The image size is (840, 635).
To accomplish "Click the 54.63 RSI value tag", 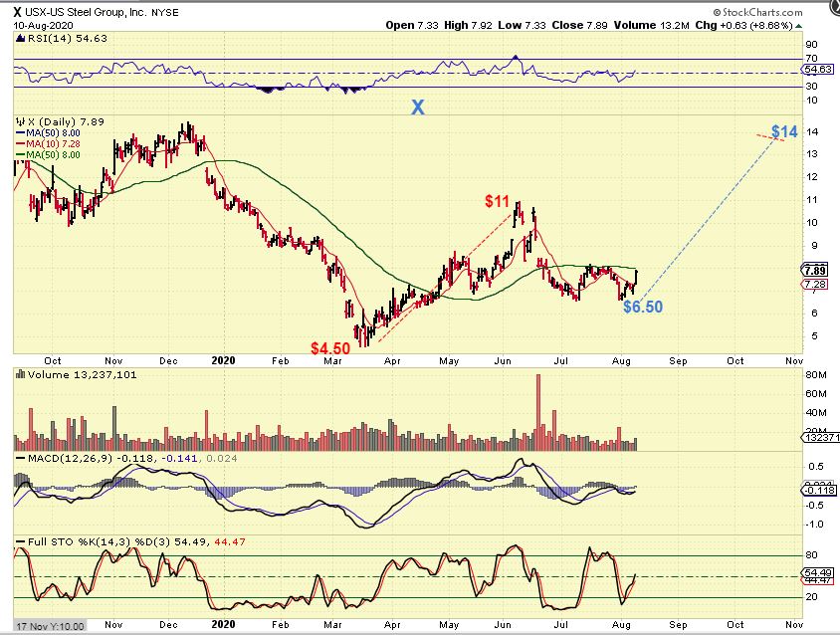I will coord(817,69).
